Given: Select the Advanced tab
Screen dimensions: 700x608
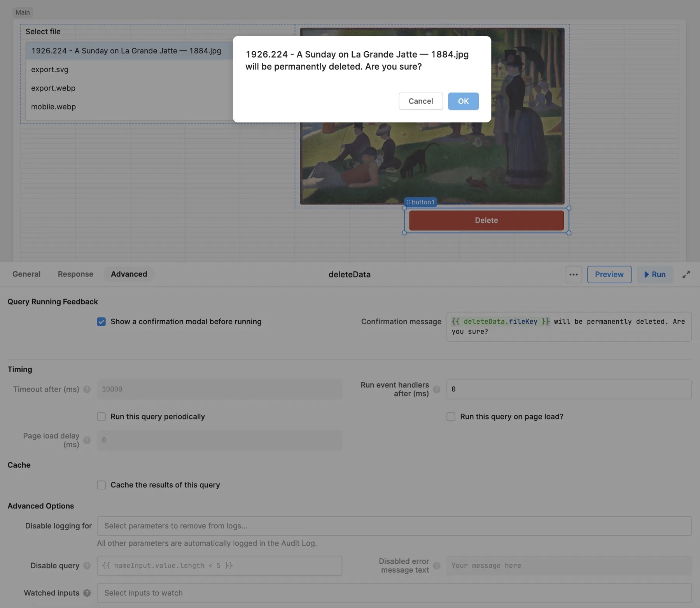Looking at the screenshot, I should pos(129,274).
